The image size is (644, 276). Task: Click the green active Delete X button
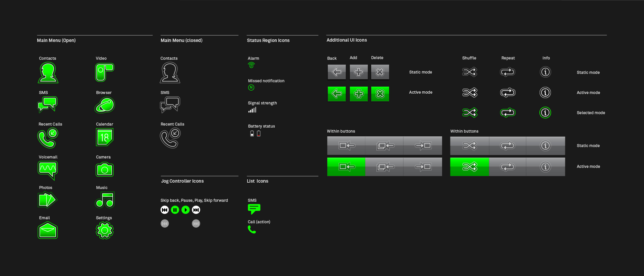click(x=380, y=94)
